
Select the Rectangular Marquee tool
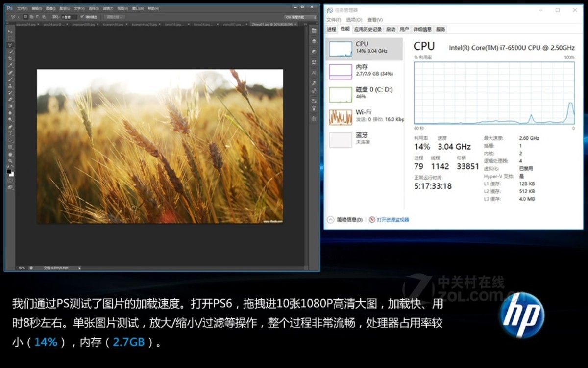[x=10, y=38]
